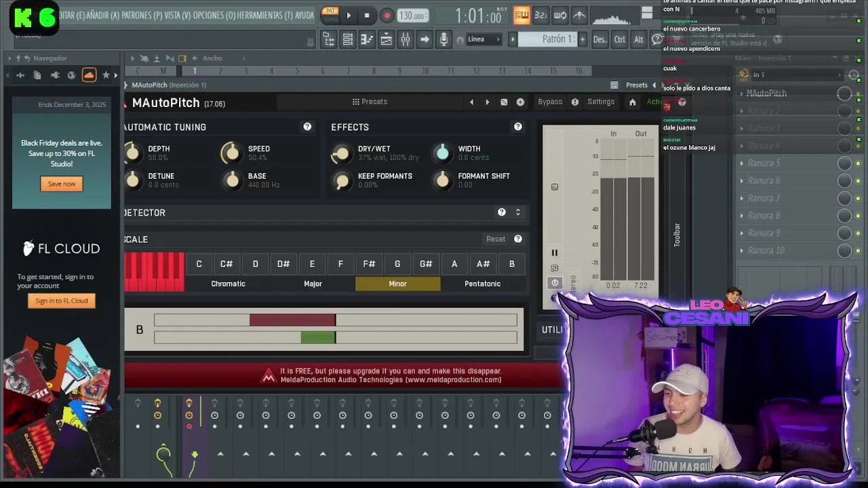The image size is (868, 488).
Task: Toggle the F# note in scale
Action: tap(369, 264)
